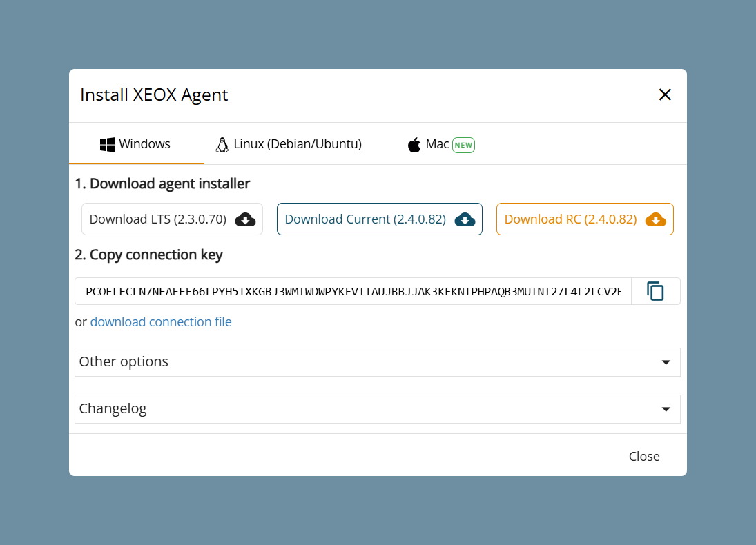Copy the connection key with the clipboard icon
Image resolution: width=756 pixels, height=545 pixels.
(655, 291)
